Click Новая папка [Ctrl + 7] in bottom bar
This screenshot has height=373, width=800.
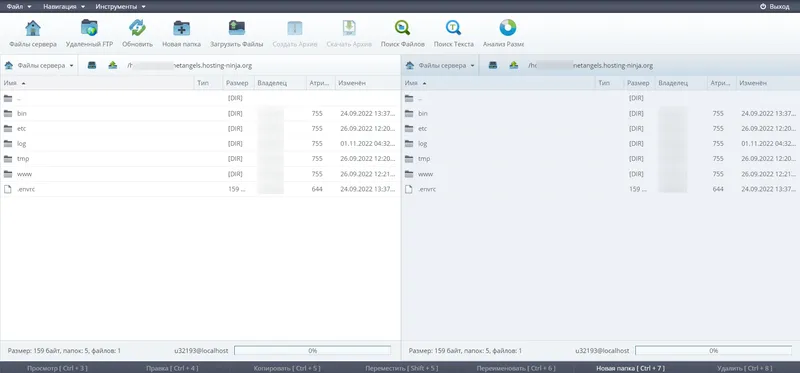[630, 368]
